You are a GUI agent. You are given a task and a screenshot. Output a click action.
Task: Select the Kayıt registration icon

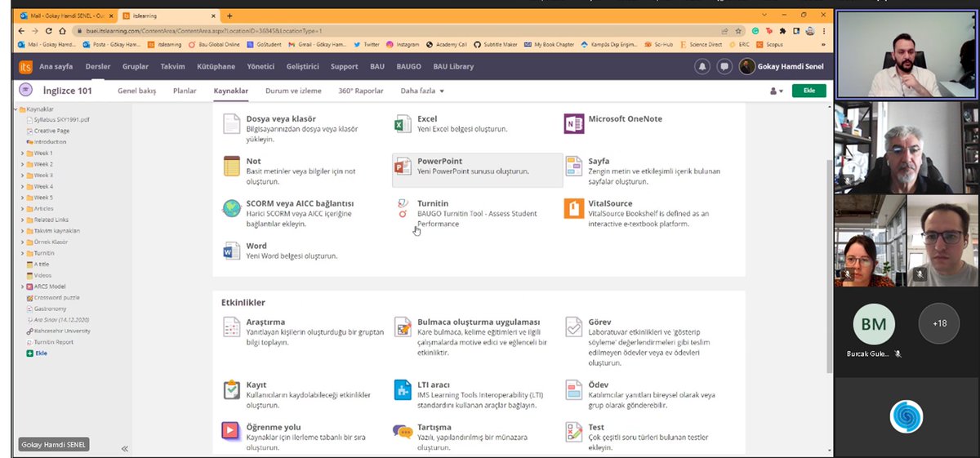tap(231, 389)
